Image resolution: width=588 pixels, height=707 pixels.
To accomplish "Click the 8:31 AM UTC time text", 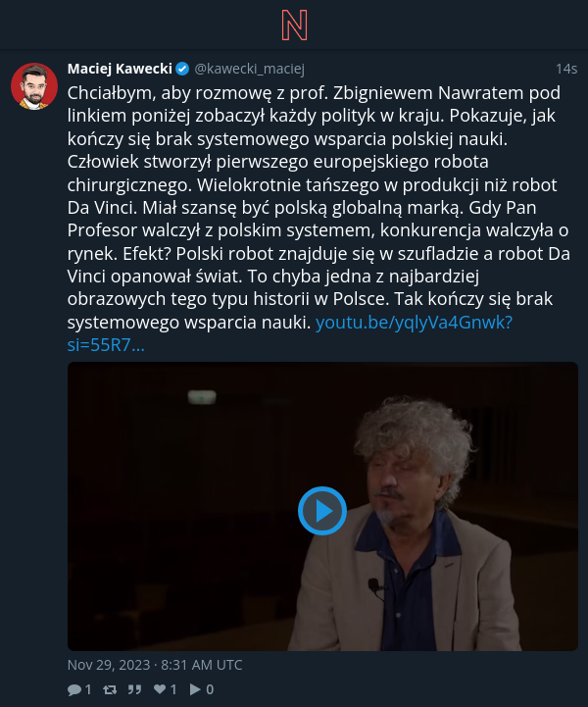I will coord(202,665).
